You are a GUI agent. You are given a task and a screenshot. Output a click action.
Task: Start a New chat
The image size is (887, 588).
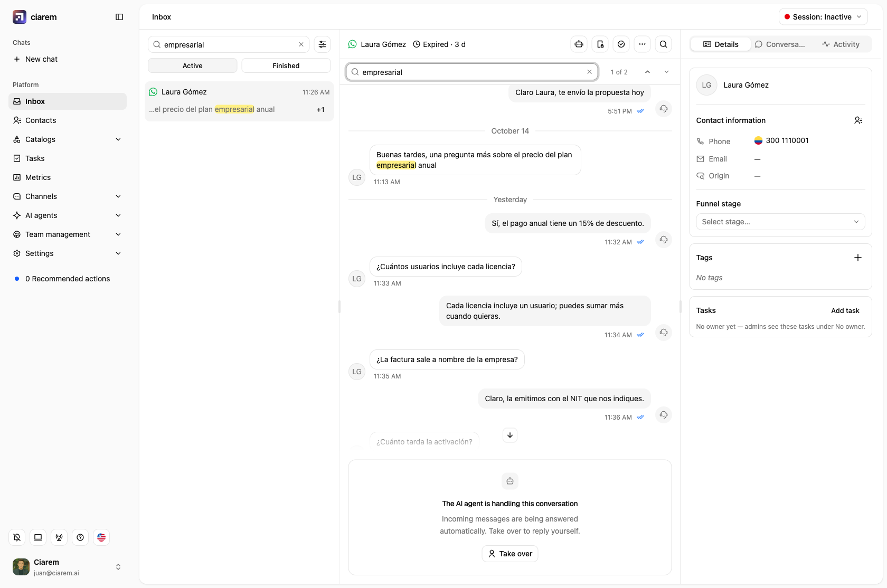pyautogui.click(x=68, y=59)
